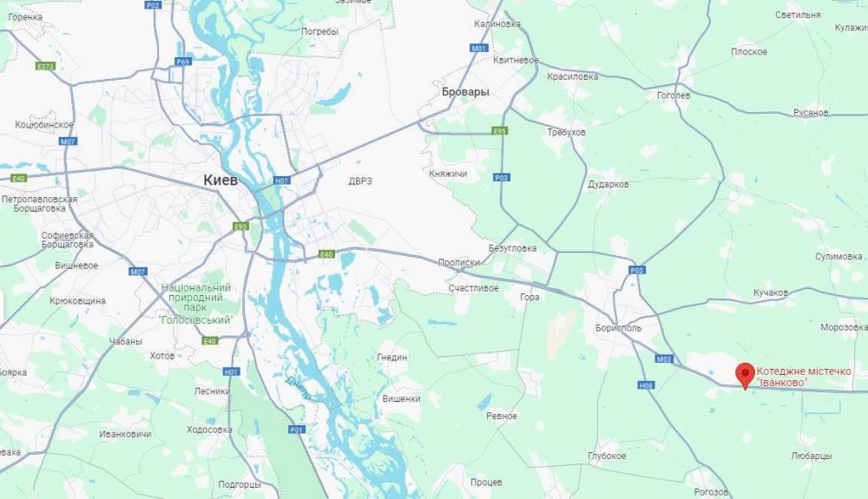Click the E95 green shield near Требухов

[500, 131]
